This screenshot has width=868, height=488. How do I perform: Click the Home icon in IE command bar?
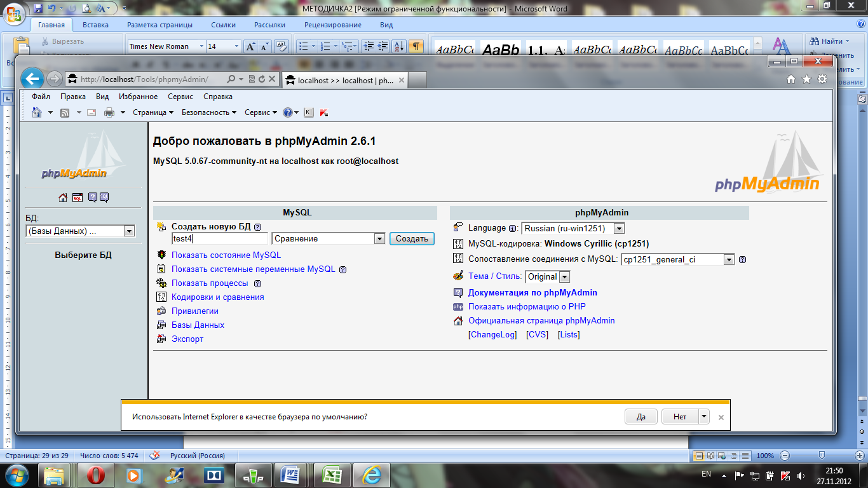click(37, 112)
